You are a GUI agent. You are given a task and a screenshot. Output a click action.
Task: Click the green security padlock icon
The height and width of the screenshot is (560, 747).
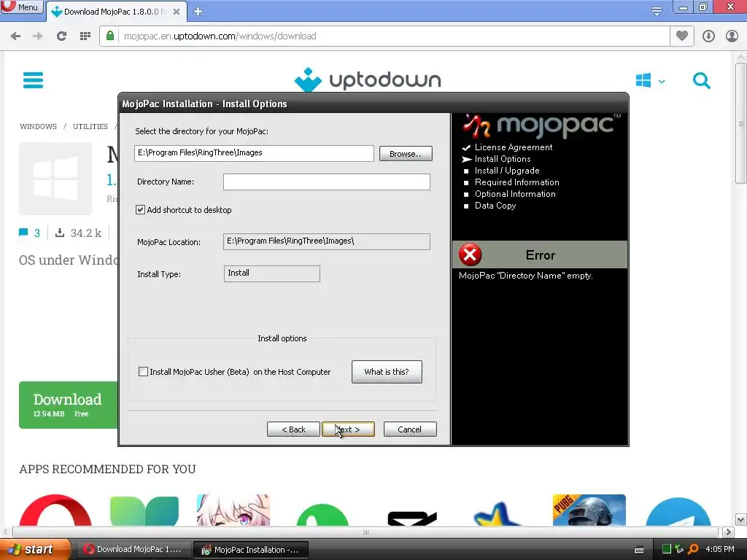pyautogui.click(x=110, y=36)
